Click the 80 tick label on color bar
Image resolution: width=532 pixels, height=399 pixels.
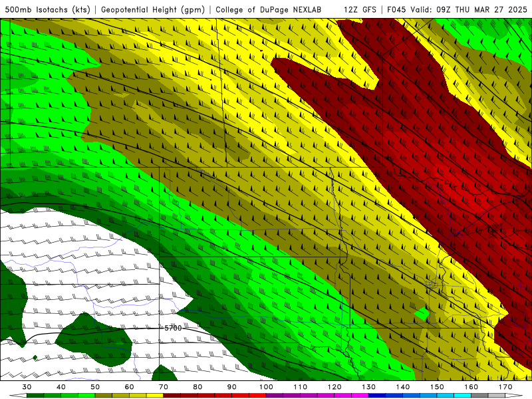(198, 387)
